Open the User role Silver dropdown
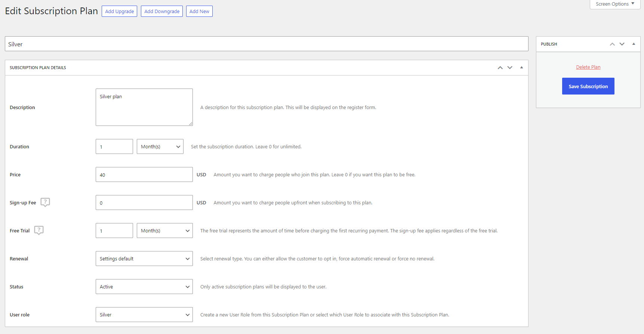Viewport: 644px width, 334px height. pyautogui.click(x=144, y=315)
